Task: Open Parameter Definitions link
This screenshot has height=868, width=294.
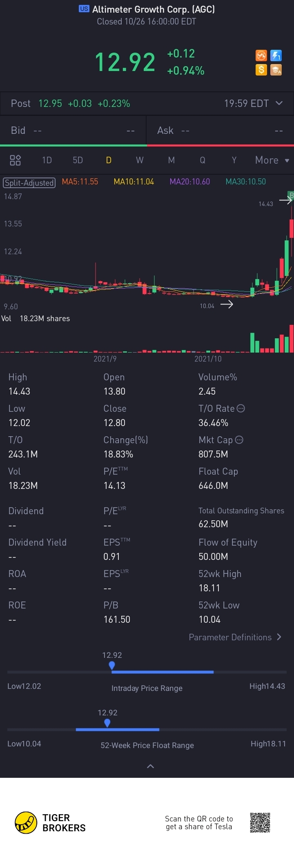Action: click(235, 637)
